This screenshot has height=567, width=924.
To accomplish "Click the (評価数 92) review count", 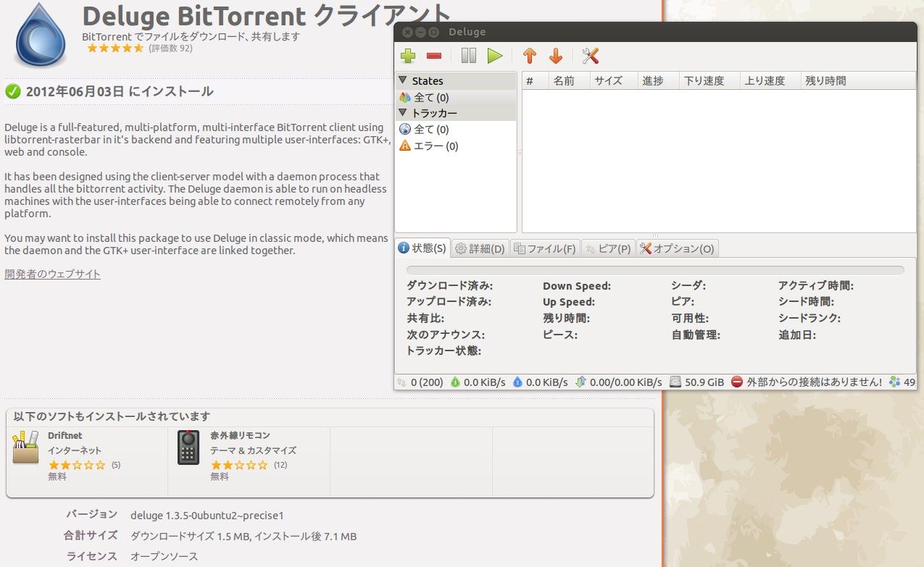I will click(x=170, y=49).
